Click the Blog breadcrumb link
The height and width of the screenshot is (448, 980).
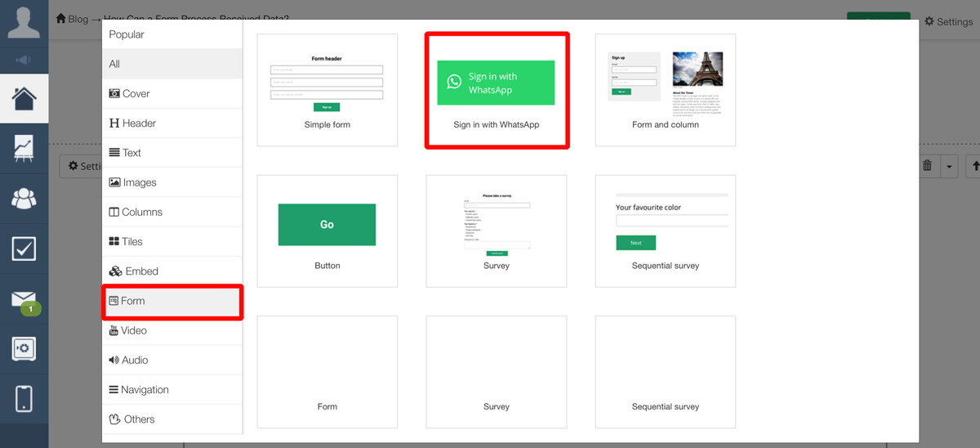pyautogui.click(x=78, y=19)
